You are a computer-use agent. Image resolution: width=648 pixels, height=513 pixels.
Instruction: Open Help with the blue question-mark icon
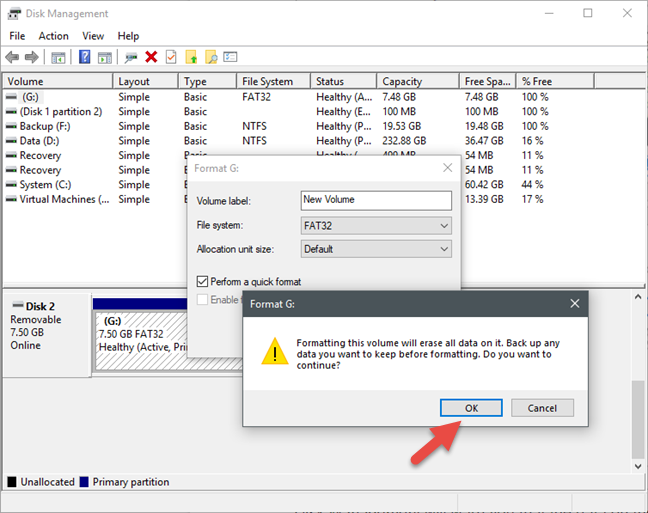pos(85,57)
